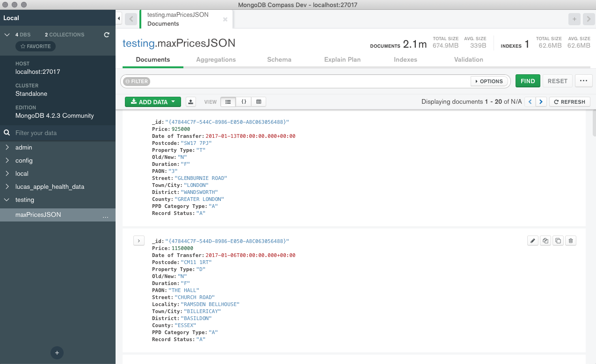Viewport: 596px width, 364px height.
Task: Select the maxPricesJSON collection
Action: (58, 215)
